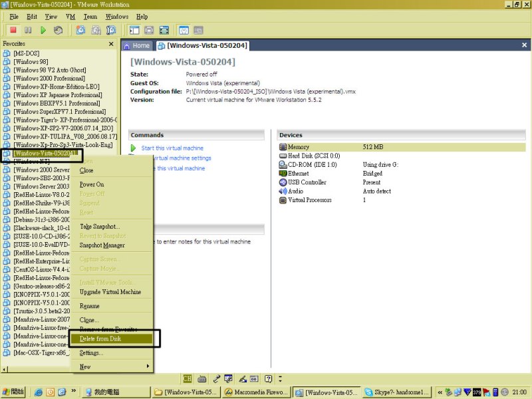Expand hidden tray icons chevron

440,392
